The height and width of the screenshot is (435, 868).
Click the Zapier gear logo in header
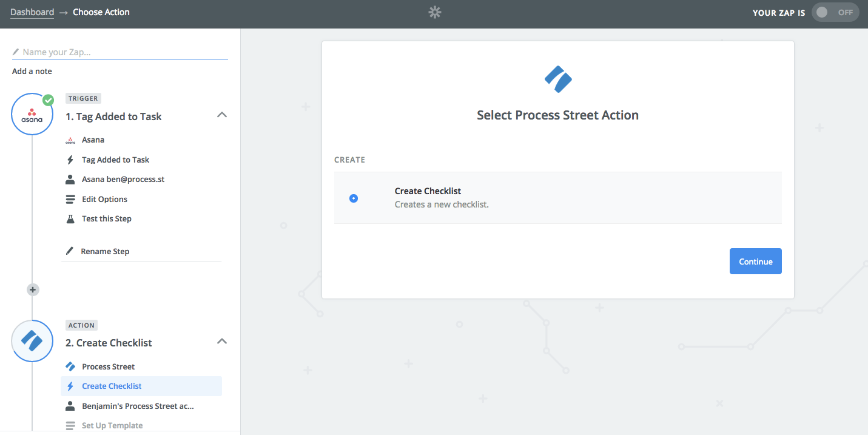click(434, 12)
